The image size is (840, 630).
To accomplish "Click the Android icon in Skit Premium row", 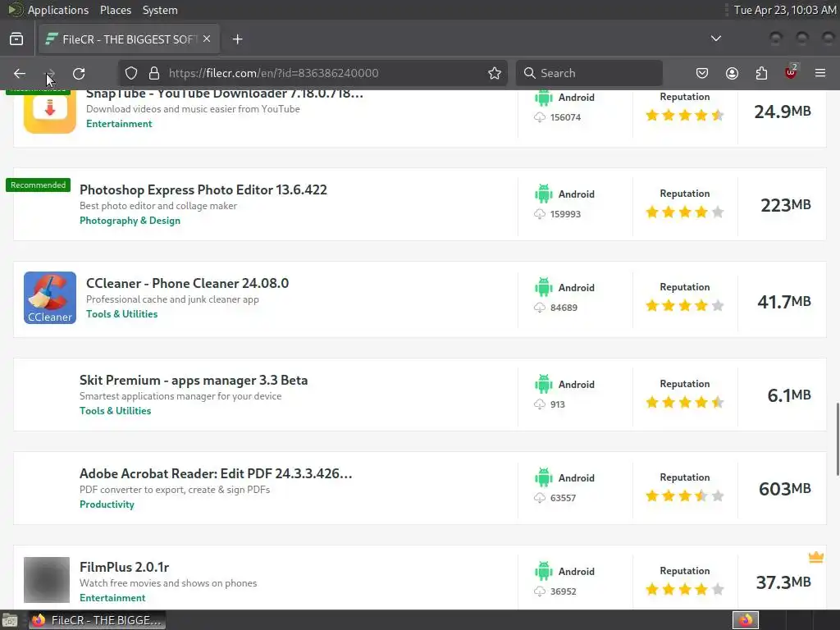I will tap(543, 384).
